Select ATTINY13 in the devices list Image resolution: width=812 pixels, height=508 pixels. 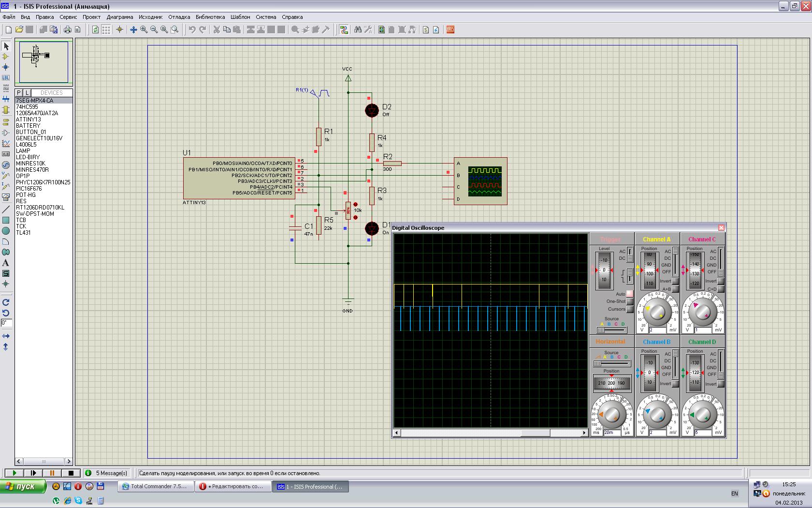(29, 120)
